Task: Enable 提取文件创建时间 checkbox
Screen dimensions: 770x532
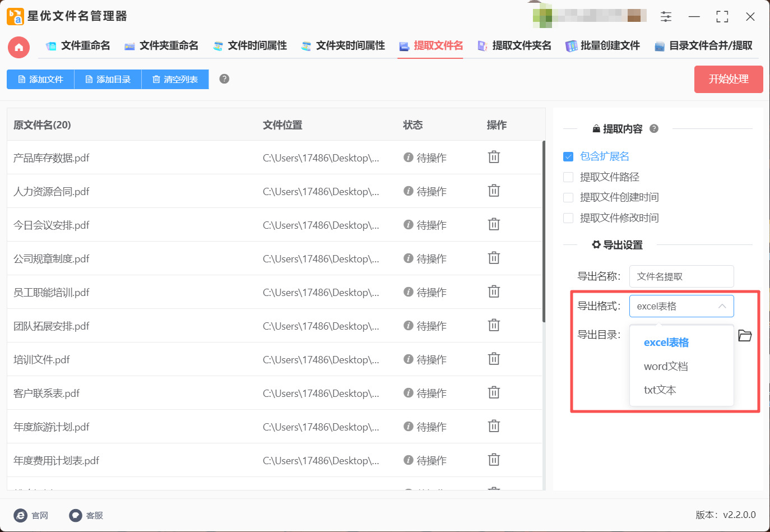Action: pos(568,197)
